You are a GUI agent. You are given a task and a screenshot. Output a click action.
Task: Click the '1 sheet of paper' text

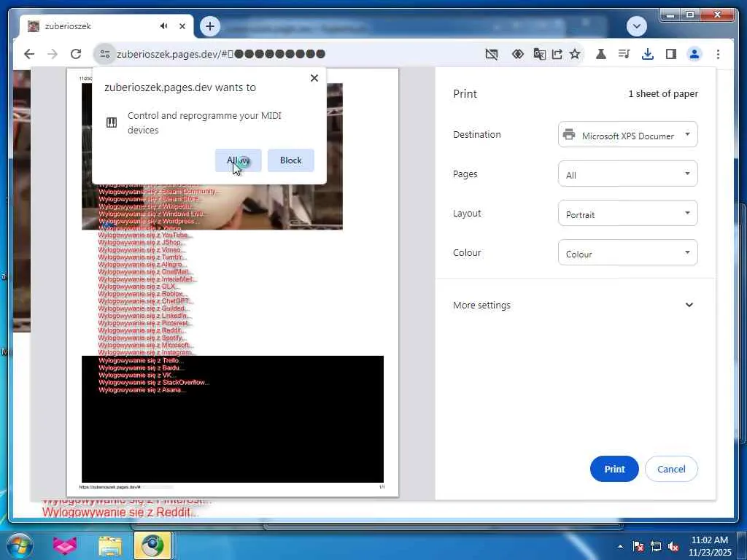click(x=663, y=94)
